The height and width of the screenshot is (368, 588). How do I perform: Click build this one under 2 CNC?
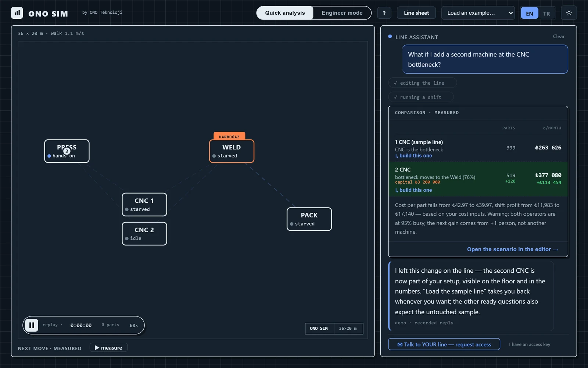413,190
